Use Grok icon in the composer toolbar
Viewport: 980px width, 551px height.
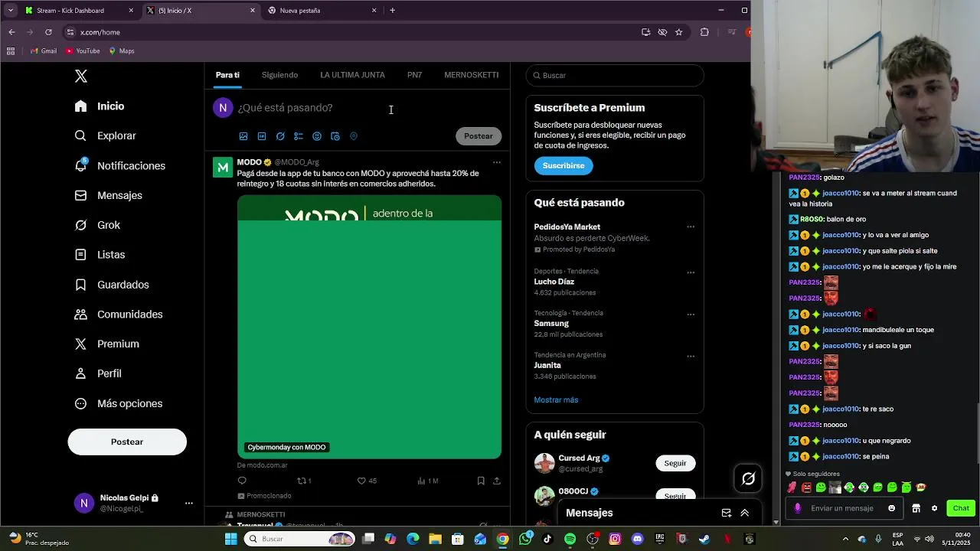pos(280,136)
